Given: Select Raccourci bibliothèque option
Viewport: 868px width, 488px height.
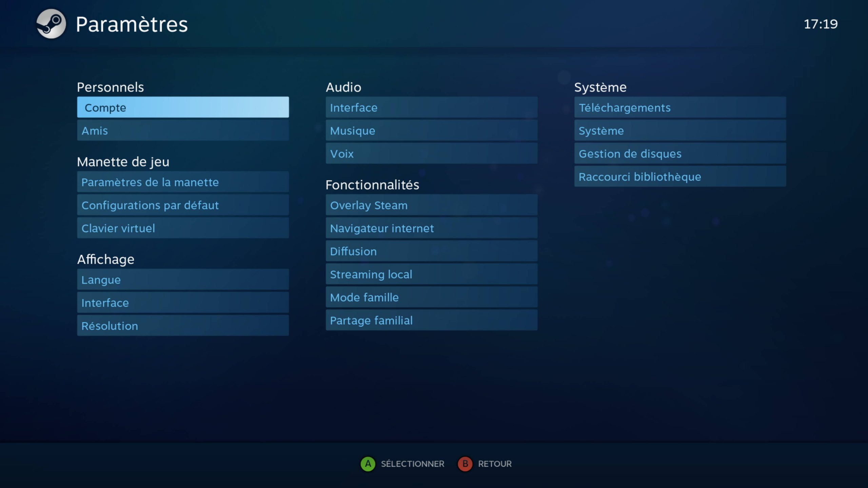Looking at the screenshot, I should [x=679, y=176].
